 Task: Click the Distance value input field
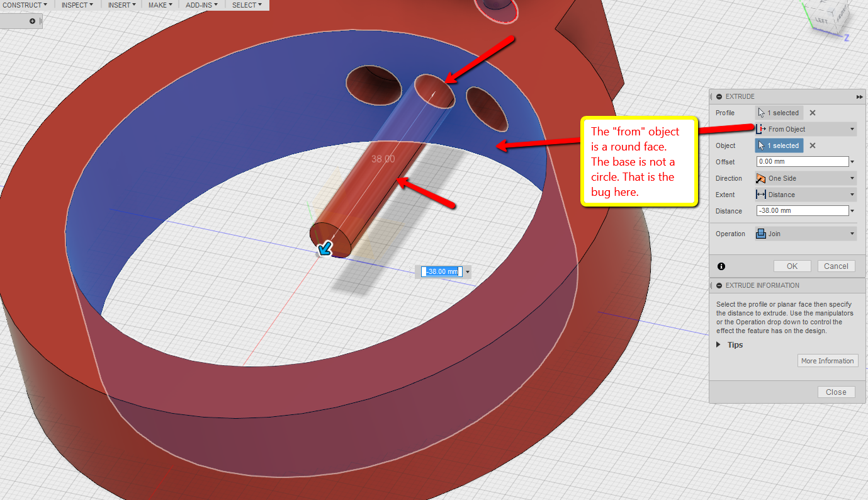[x=801, y=210]
